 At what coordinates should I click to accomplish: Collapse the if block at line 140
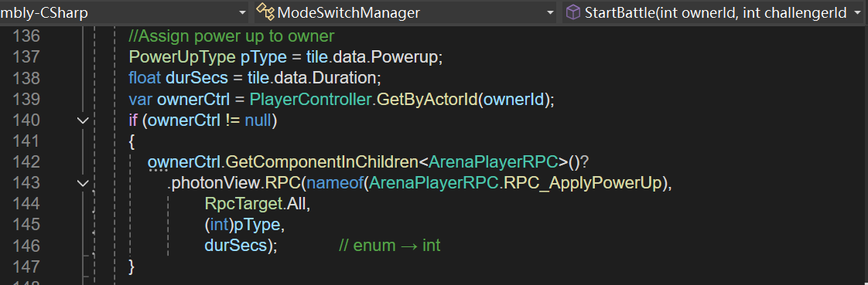[x=83, y=120]
